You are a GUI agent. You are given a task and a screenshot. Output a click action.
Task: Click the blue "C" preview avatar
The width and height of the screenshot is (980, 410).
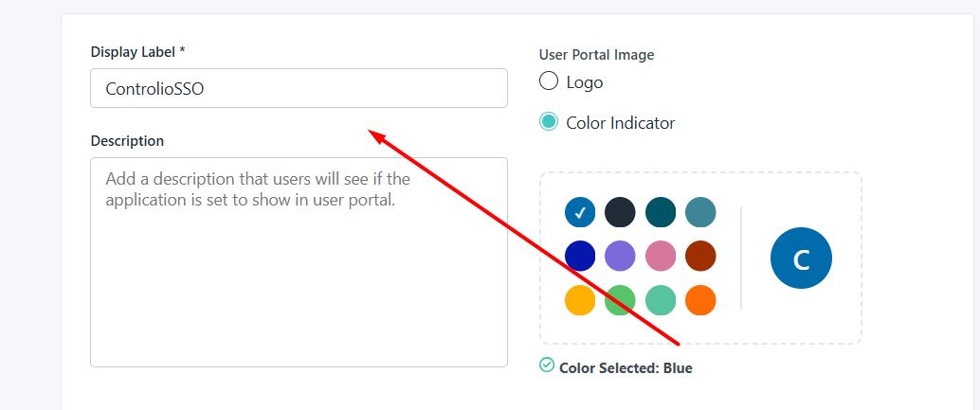pyautogui.click(x=801, y=258)
